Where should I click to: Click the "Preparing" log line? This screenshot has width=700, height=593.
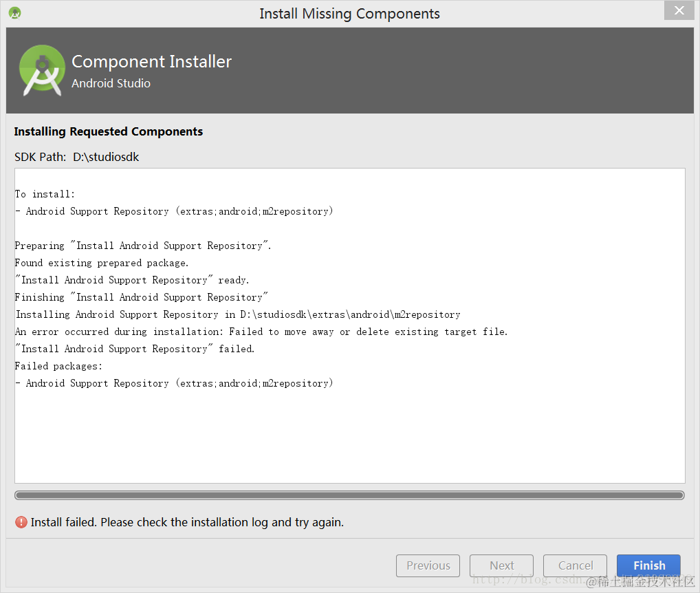(143, 246)
